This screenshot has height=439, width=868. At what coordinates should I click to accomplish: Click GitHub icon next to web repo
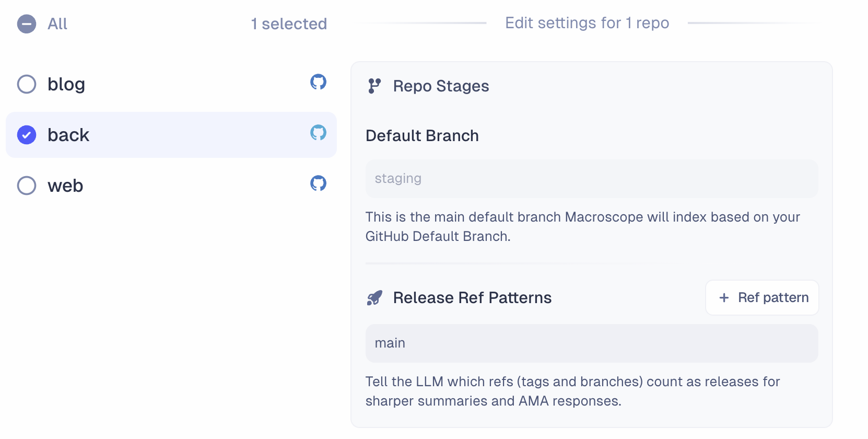[318, 183]
